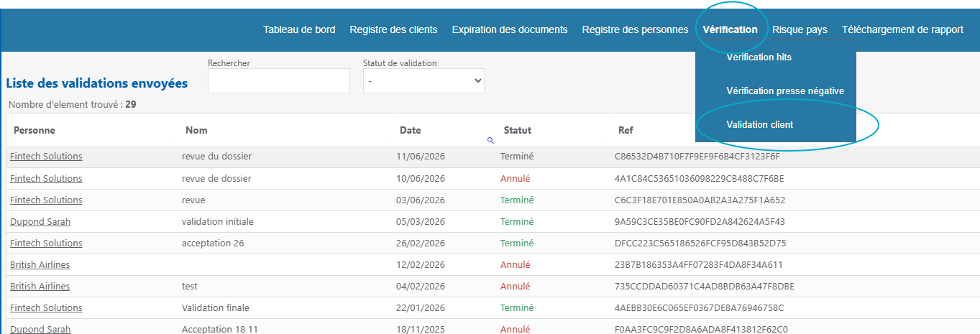Select reference 4AEBB30E6C065EF0367DE8A76946758C
The width and height of the screenshot is (980, 334).
(x=700, y=307)
